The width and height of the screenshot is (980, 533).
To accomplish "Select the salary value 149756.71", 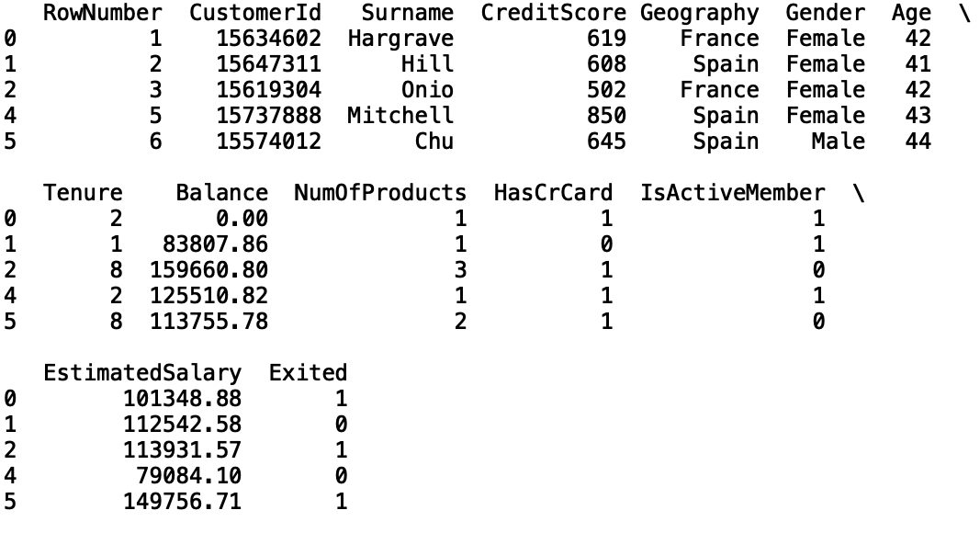I will [182, 502].
